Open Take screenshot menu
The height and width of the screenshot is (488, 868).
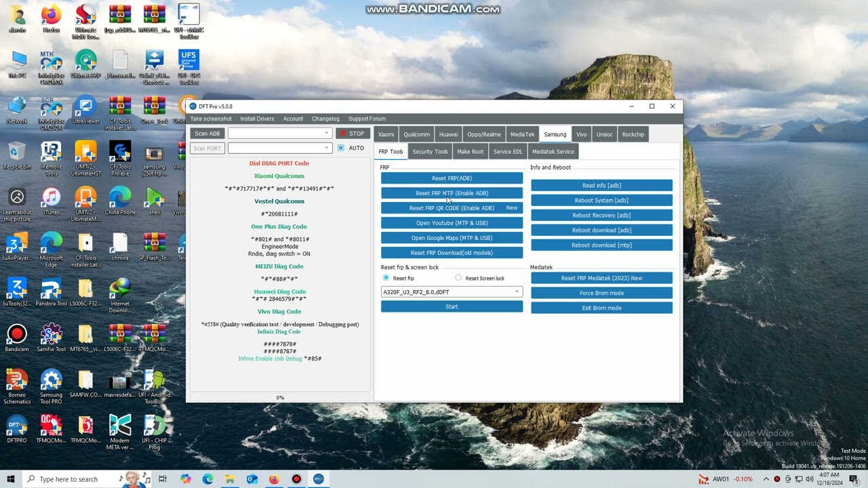tap(211, 119)
